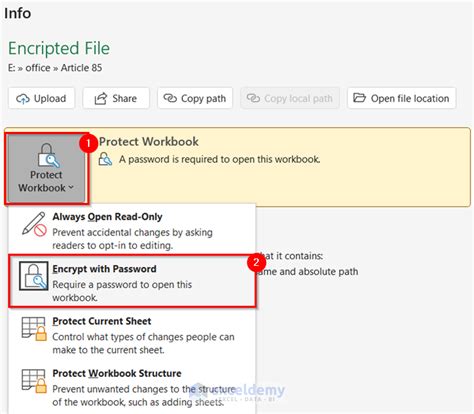This screenshot has height=414, width=474.
Task: Click the Encrypt with Password lock icon
Action: coord(34,276)
